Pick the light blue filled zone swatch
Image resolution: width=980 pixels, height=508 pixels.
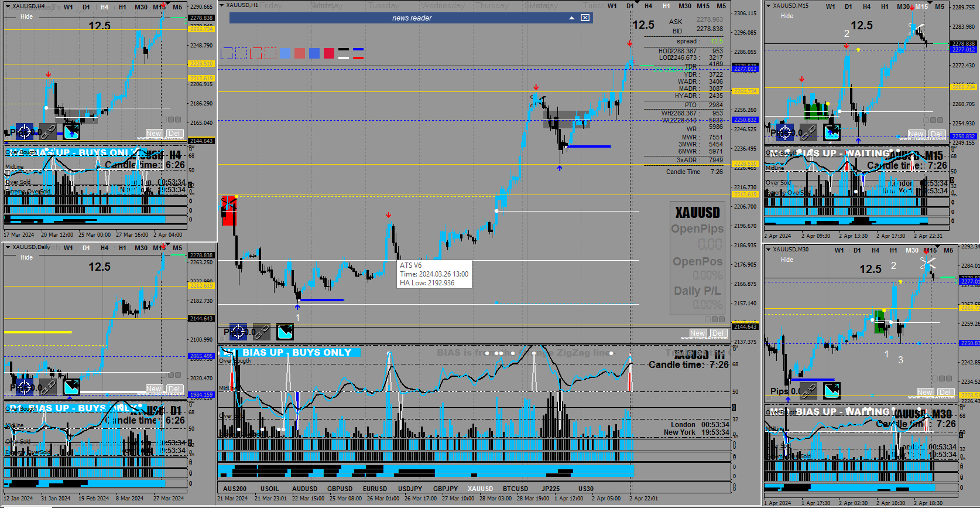point(285,53)
